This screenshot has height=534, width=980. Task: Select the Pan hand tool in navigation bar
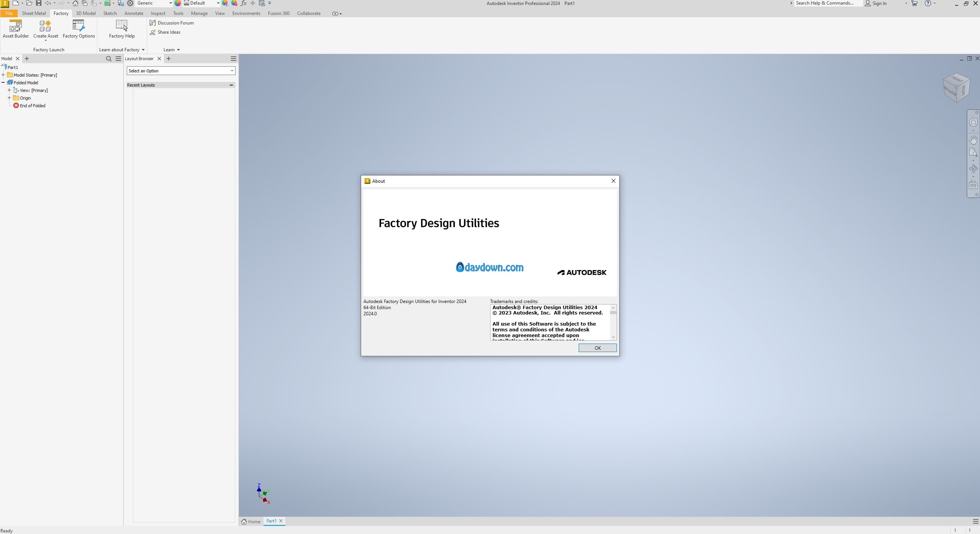(x=973, y=139)
